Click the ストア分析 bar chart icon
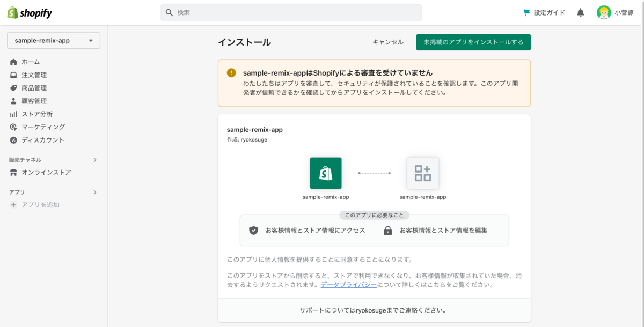Viewport: 644px width, 327px height. click(13, 114)
